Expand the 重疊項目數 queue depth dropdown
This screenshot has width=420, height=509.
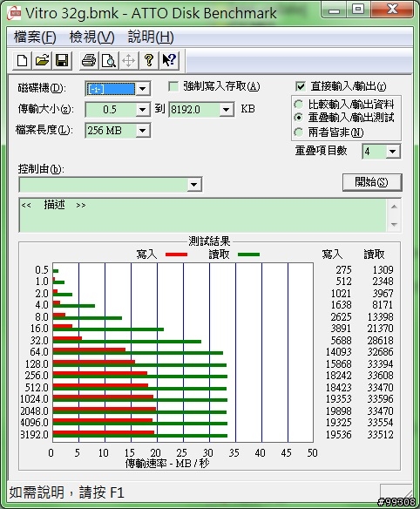point(393,152)
